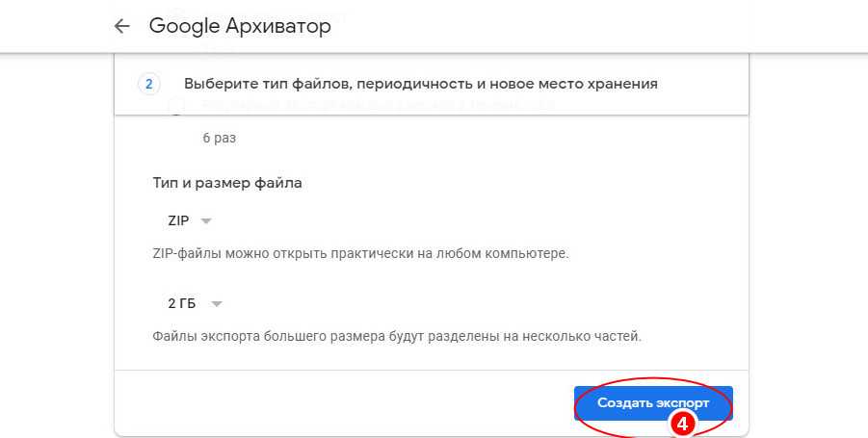Click the faded text under the step header
Screen dimensions: 868x438
[x=366, y=106]
